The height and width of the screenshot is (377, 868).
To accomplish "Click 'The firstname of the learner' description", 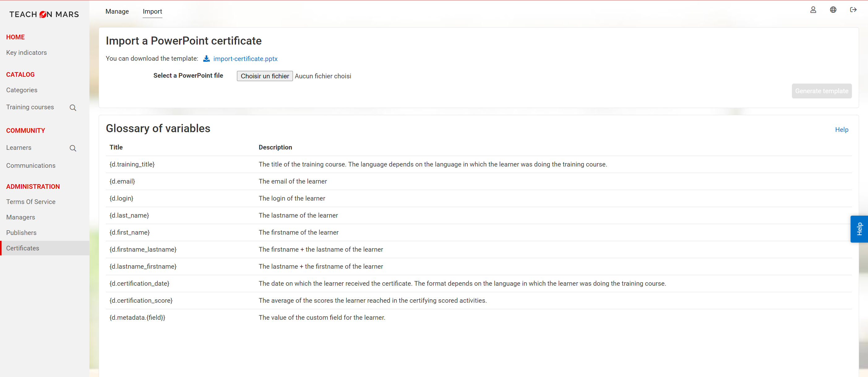I will click(299, 232).
